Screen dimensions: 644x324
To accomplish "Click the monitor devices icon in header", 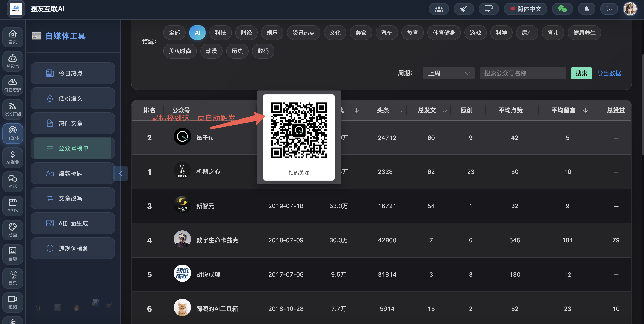I will [x=489, y=9].
